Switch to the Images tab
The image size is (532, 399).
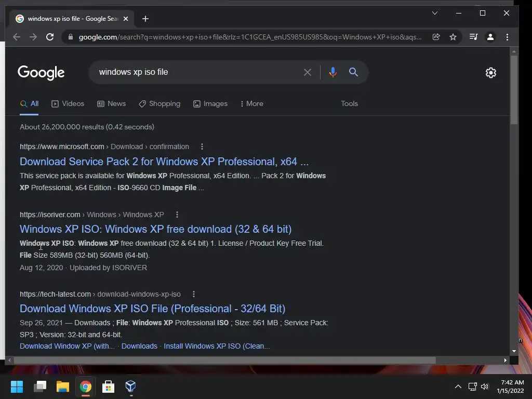point(210,104)
